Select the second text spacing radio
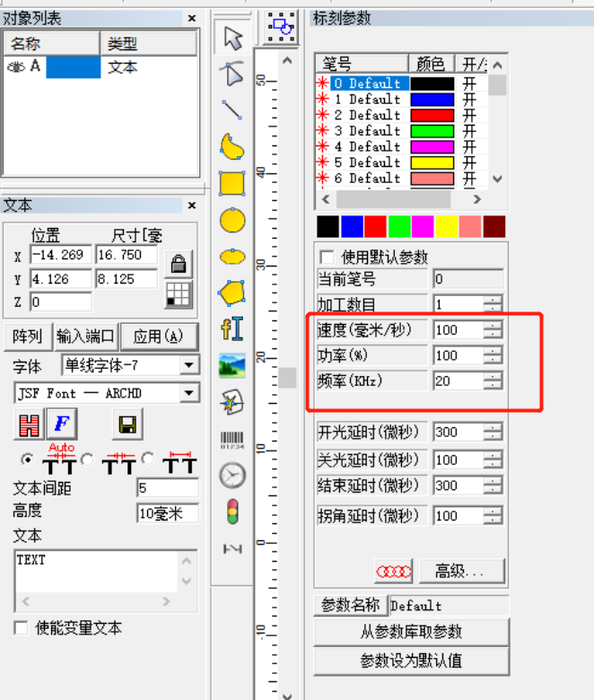 87,459
